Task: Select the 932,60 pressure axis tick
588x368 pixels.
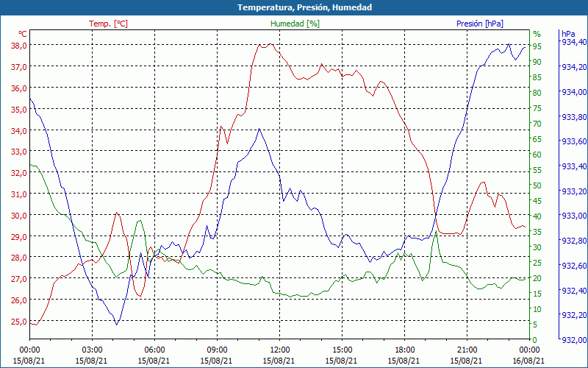Action: pos(573,266)
